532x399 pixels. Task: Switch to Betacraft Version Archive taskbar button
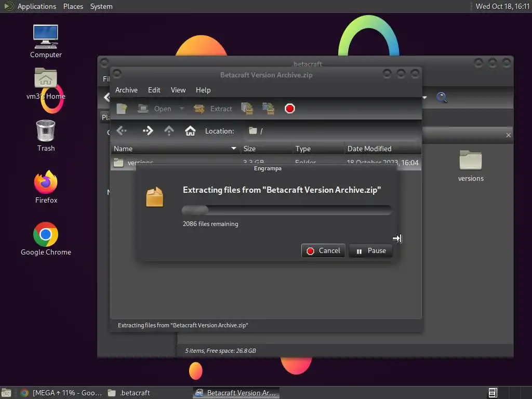236,393
